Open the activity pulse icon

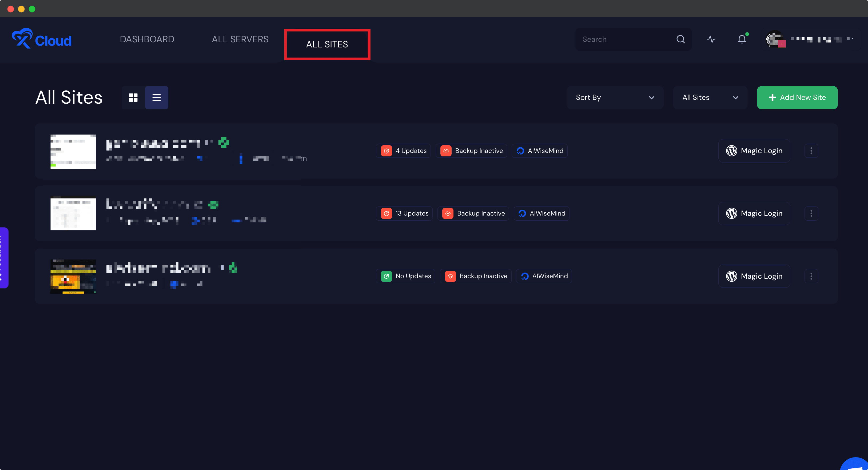[x=711, y=39]
